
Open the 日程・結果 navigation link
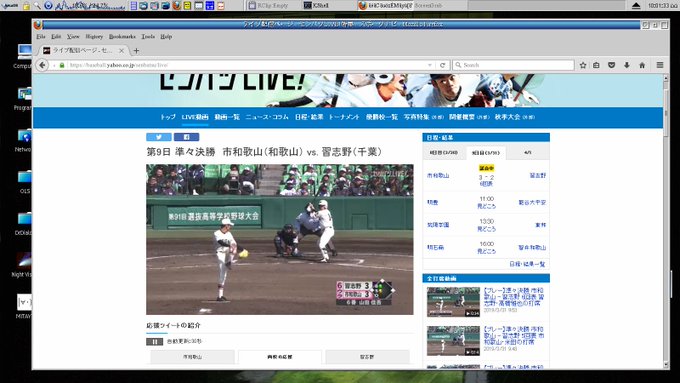(309, 117)
